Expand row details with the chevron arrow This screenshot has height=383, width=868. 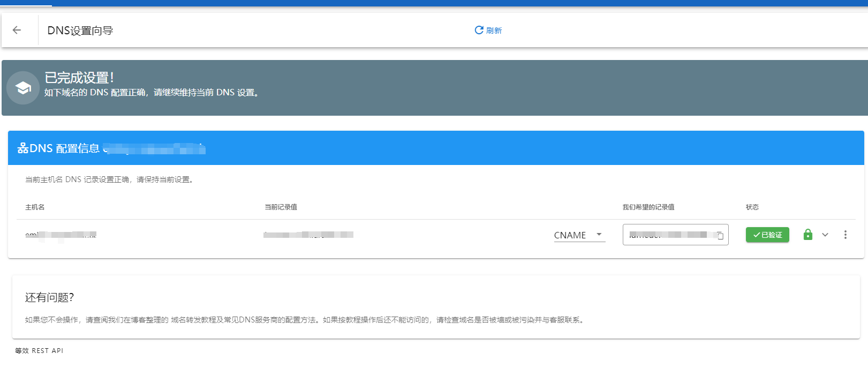[825, 235]
